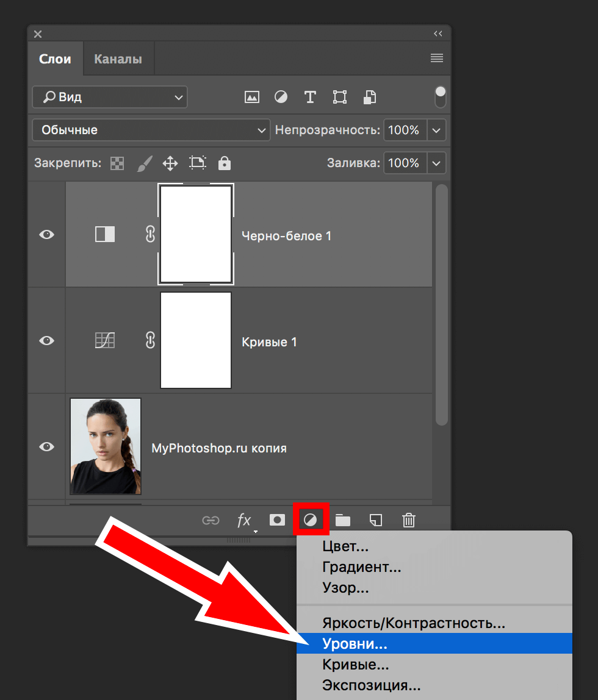
Task: Filter layers by type (T) icon
Action: 310,97
